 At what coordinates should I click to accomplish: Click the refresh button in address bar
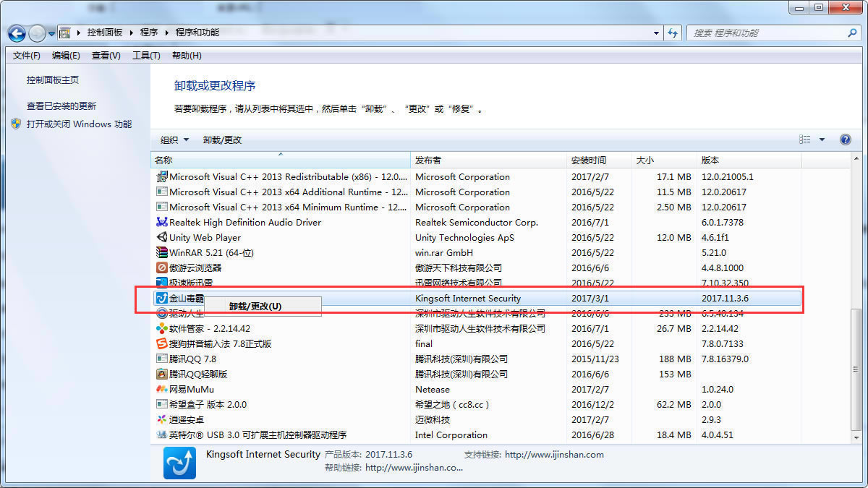point(673,33)
